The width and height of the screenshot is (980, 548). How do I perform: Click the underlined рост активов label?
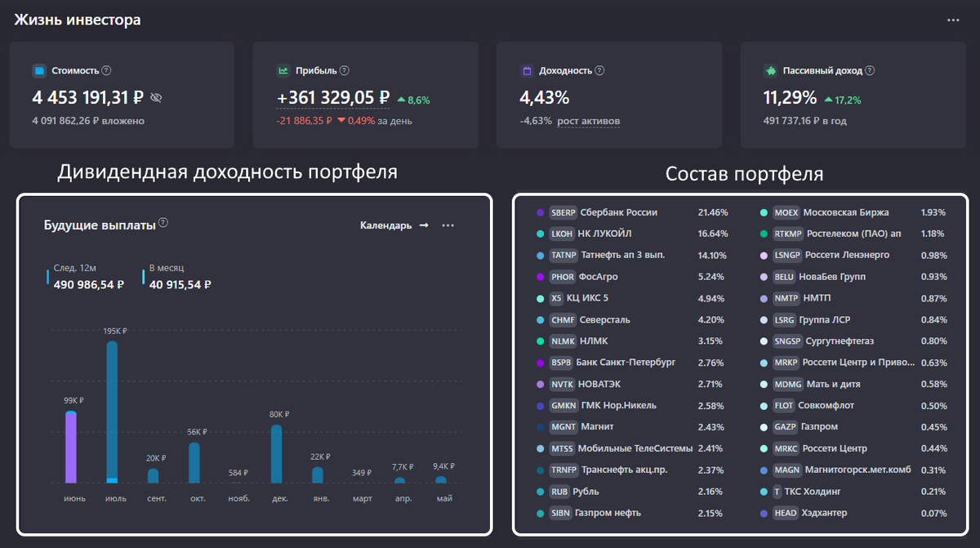coord(589,121)
